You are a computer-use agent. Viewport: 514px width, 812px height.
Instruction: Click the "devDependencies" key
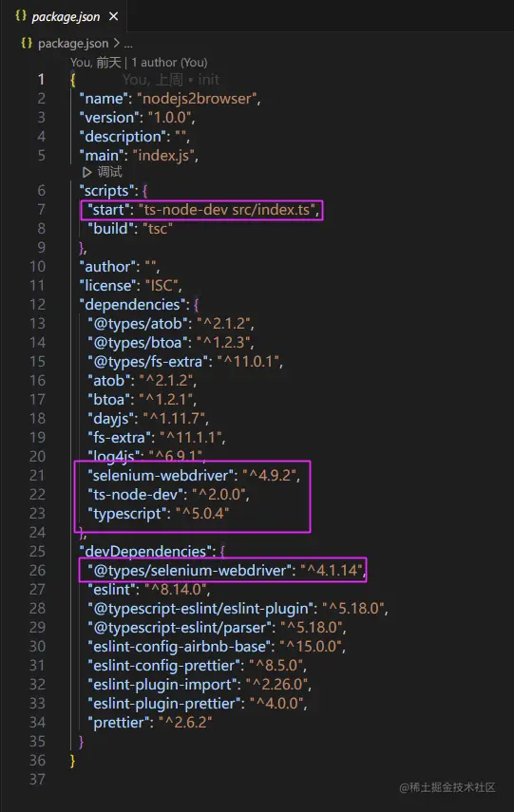pyautogui.click(x=146, y=552)
